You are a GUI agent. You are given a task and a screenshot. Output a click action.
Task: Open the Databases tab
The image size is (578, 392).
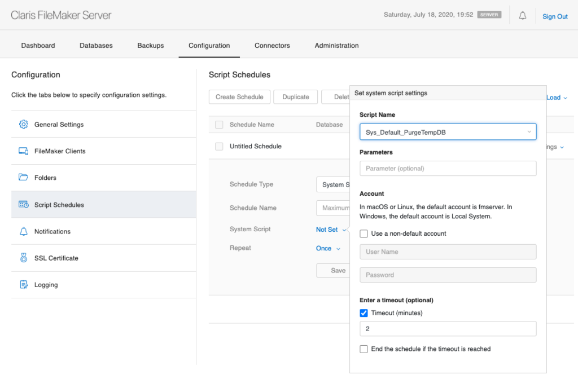(96, 45)
